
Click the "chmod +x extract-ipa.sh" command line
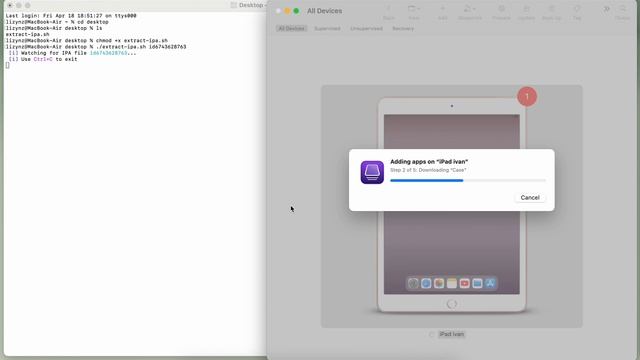[x=87, y=40]
